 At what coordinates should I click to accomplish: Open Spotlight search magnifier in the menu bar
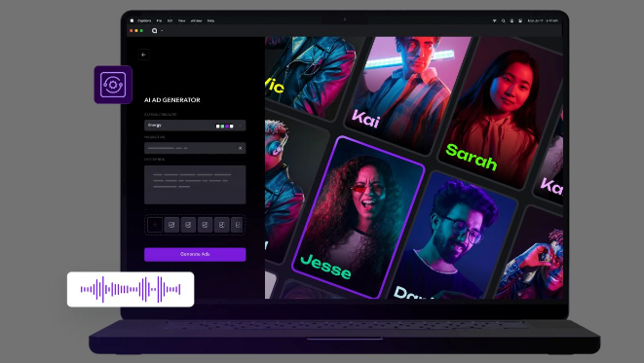[503, 20]
